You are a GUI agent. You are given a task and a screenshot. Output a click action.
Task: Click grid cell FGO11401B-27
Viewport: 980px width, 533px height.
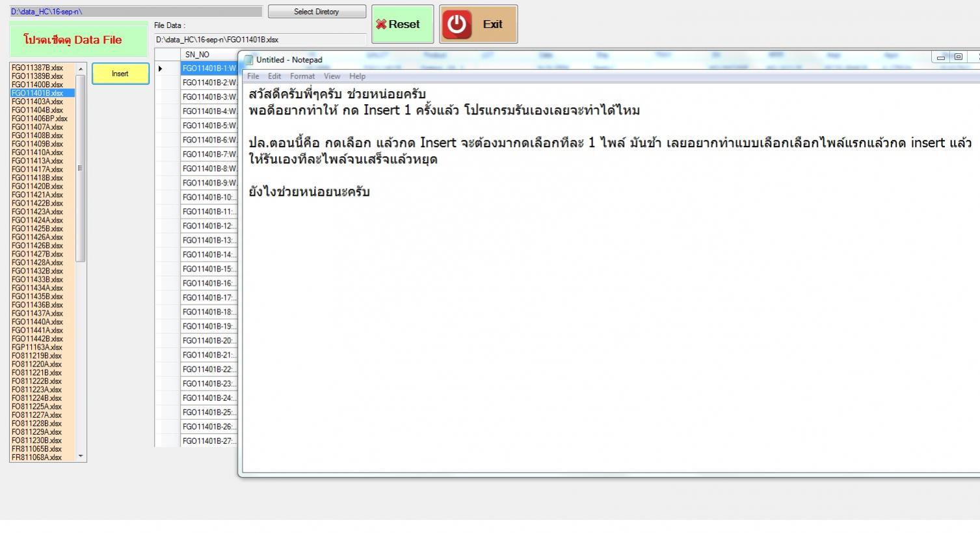pyautogui.click(x=209, y=441)
